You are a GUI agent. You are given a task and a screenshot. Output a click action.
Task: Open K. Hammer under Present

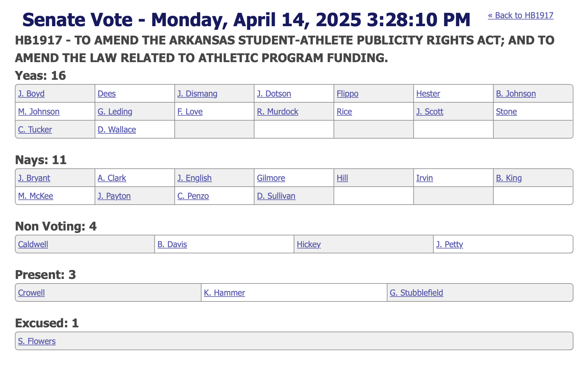click(224, 293)
